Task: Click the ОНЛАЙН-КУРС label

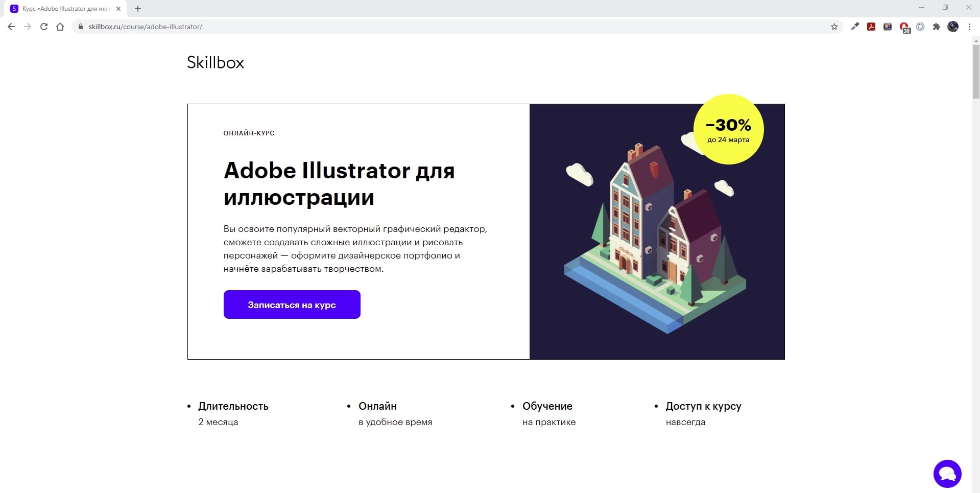Action: coord(249,133)
